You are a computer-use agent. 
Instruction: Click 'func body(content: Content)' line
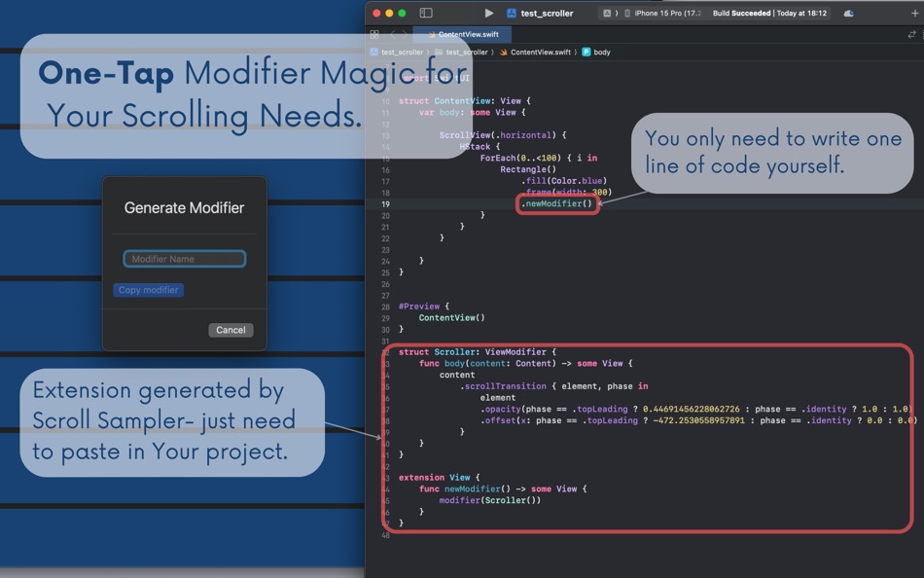[x=525, y=363]
